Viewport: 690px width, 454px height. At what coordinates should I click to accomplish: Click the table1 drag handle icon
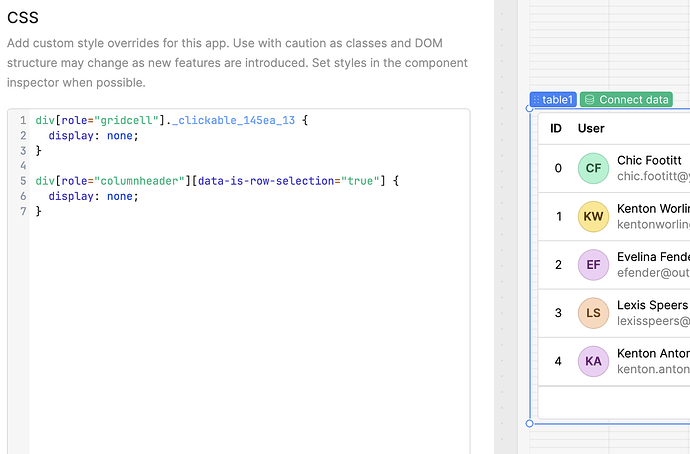pos(537,100)
